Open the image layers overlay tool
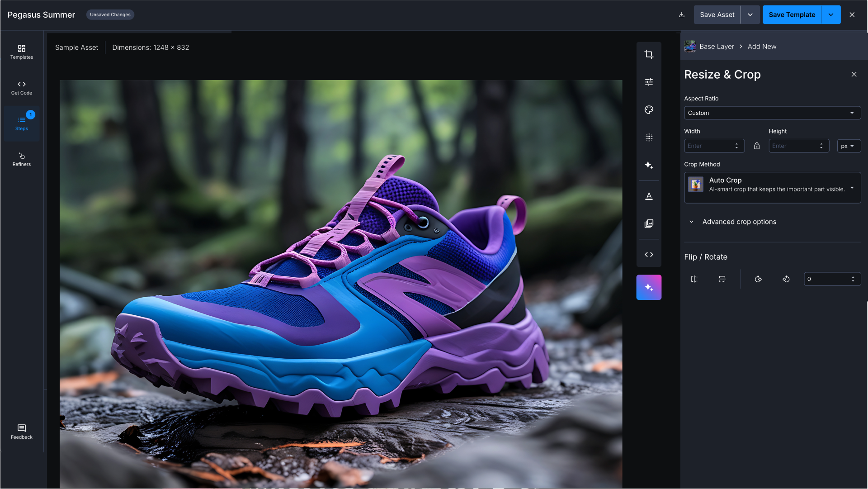This screenshot has width=868, height=489. (x=649, y=223)
